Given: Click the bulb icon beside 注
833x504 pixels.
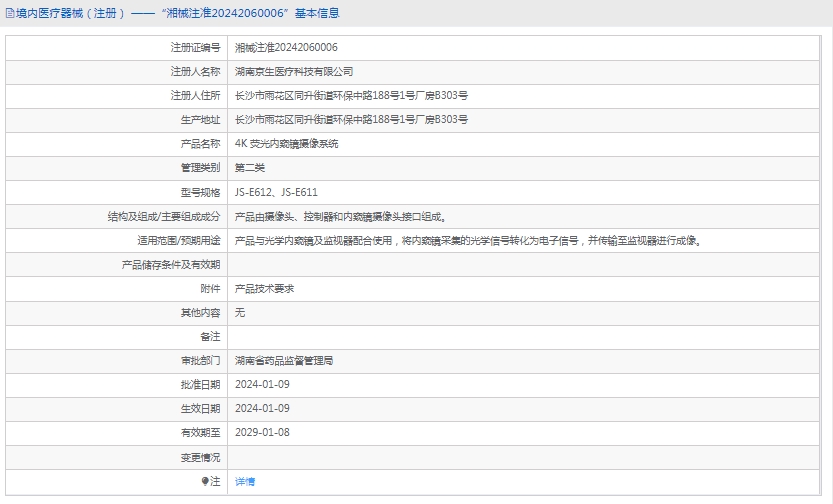Looking at the screenshot, I should click(206, 481).
